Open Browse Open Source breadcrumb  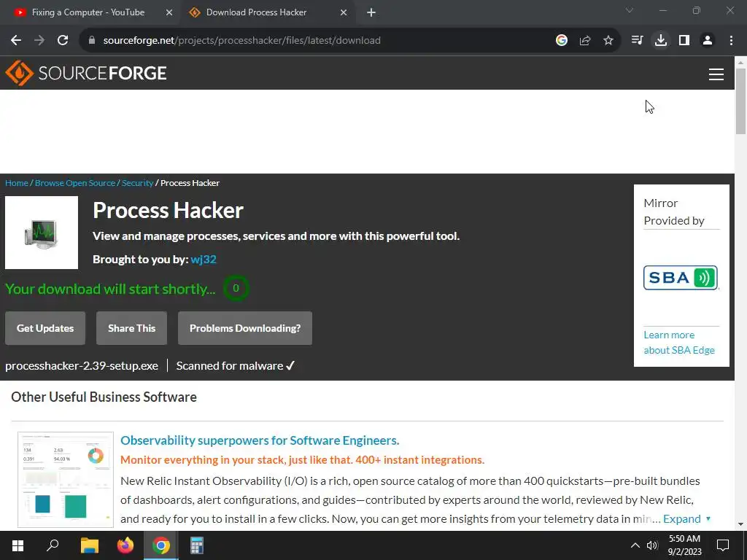(x=75, y=183)
